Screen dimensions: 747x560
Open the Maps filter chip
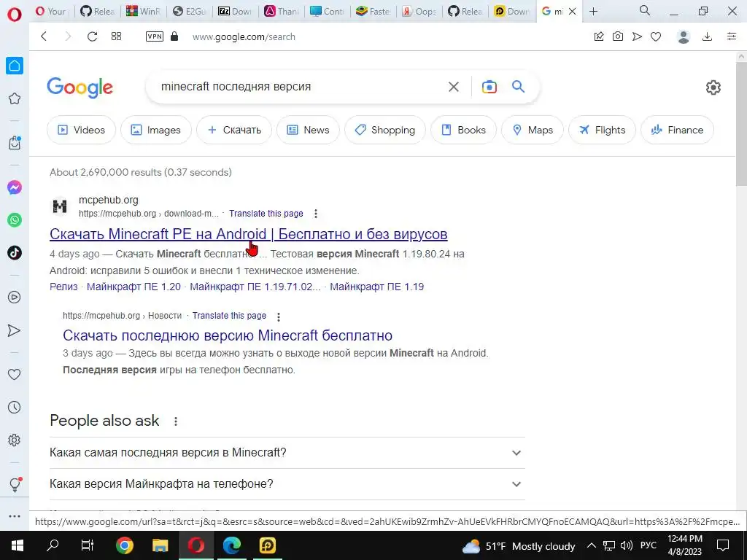(x=532, y=130)
